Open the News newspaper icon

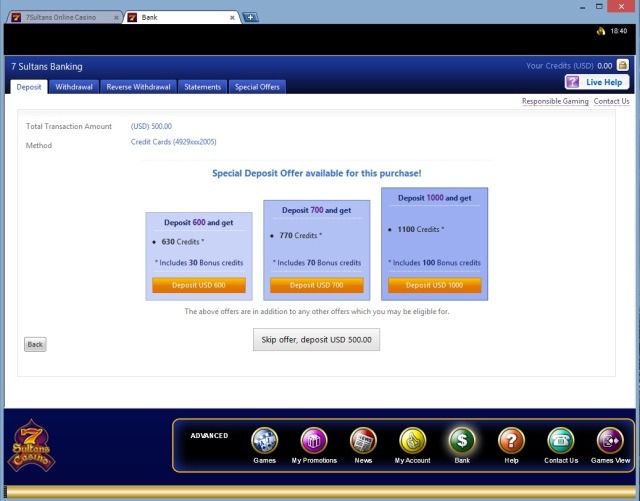363,441
